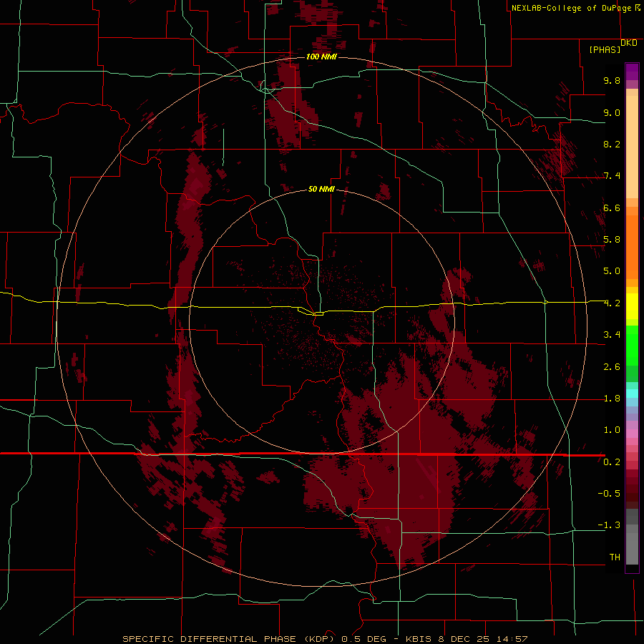Click the TH threshold label

click(615, 557)
